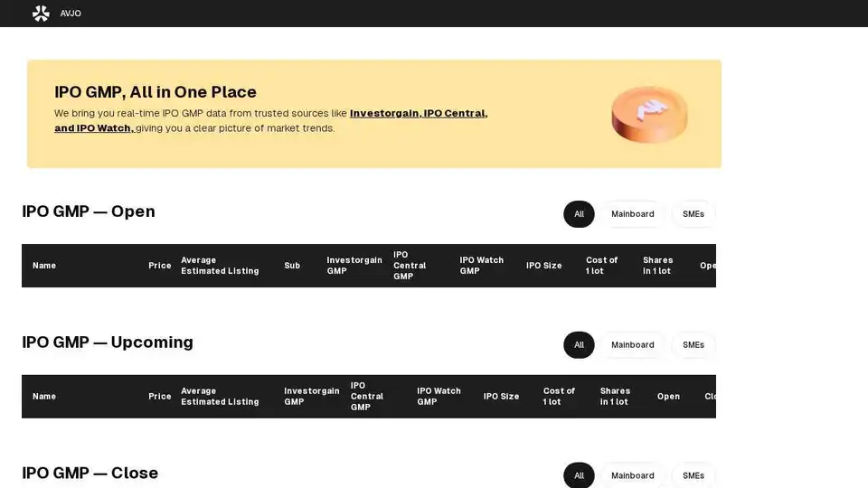Show only SMEs in Upcoming section
The image size is (868, 488).
coord(693,345)
